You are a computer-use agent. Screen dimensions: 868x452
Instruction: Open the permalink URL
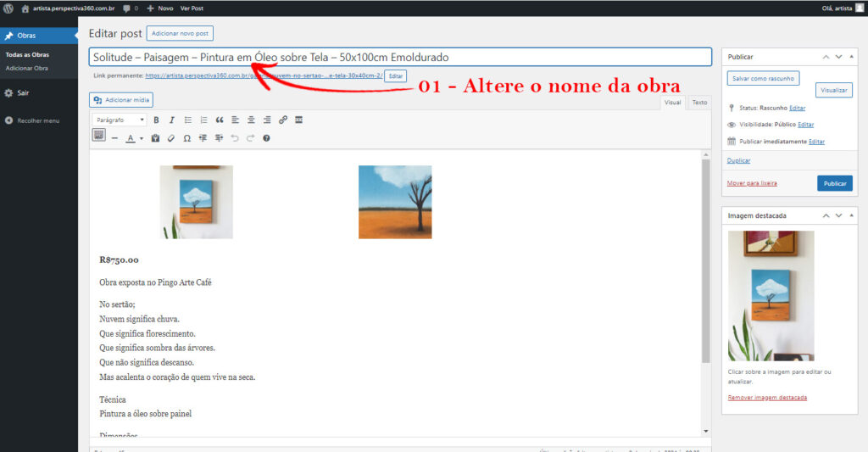click(264, 75)
